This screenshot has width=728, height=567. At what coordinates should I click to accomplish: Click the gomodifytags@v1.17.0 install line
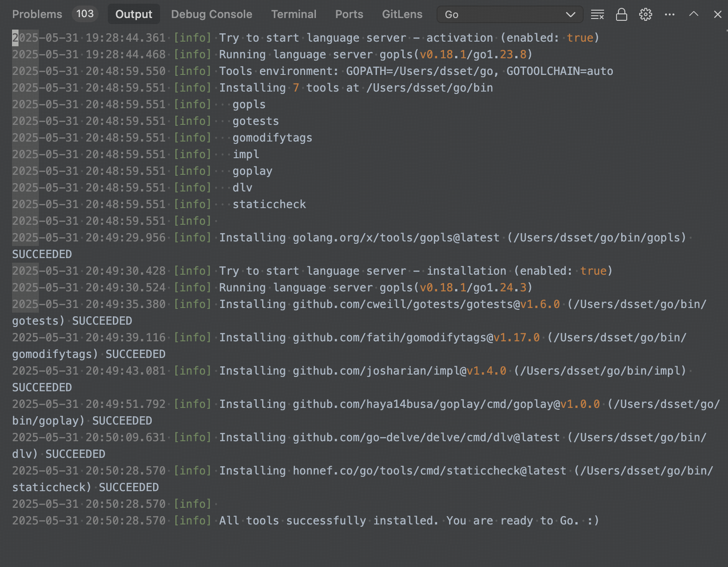click(x=349, y=346)
